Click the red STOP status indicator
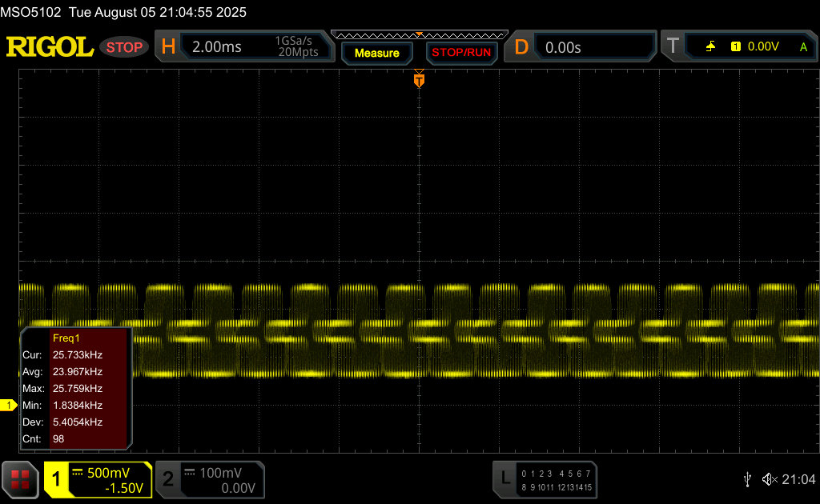This screenshot has height=504, width=820. coord(124,47)
